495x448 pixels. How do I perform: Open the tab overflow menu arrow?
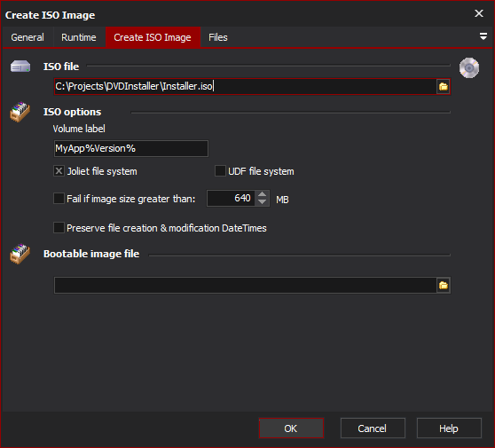[483, 36]
